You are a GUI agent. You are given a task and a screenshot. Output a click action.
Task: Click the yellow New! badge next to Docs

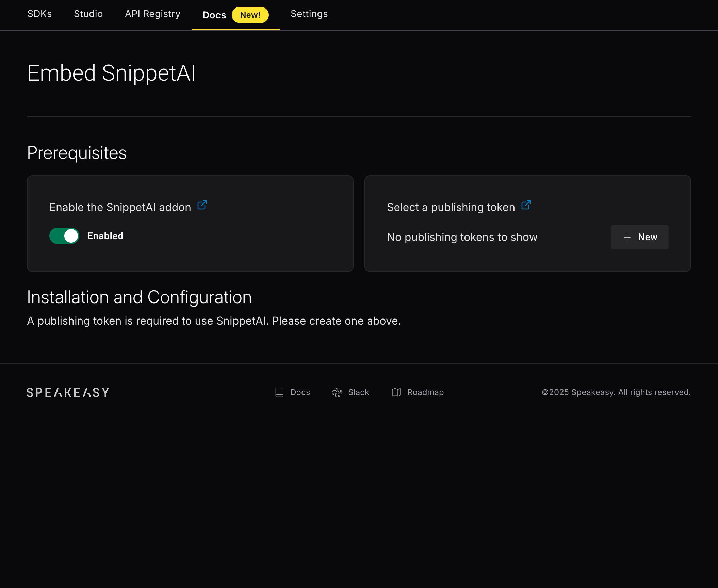250,15
